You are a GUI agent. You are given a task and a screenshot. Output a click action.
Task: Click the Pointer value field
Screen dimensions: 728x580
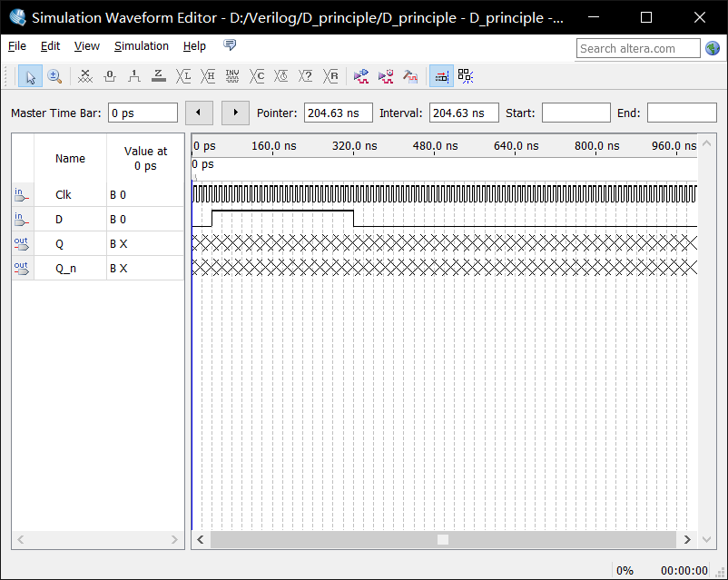(x=338, y=113)
